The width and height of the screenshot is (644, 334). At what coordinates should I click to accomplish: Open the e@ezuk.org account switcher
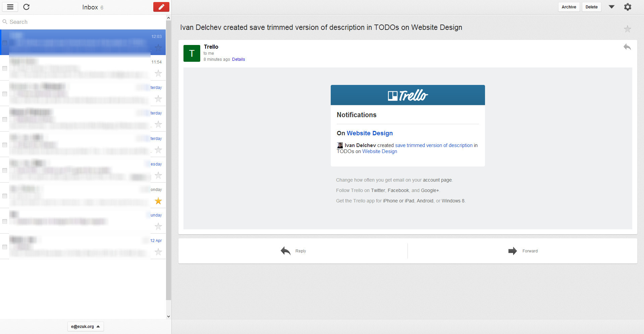point(86,326)
